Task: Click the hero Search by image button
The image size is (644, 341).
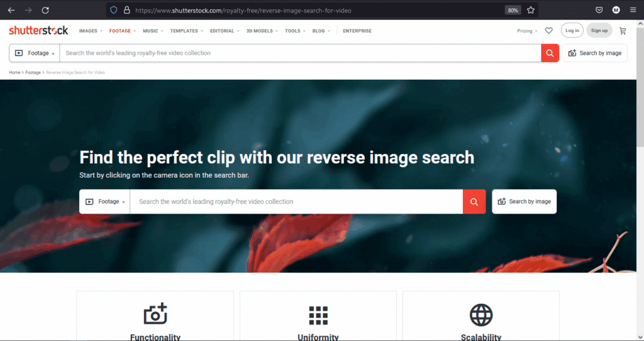Action: pyautogui.click(x=524, y=202)
